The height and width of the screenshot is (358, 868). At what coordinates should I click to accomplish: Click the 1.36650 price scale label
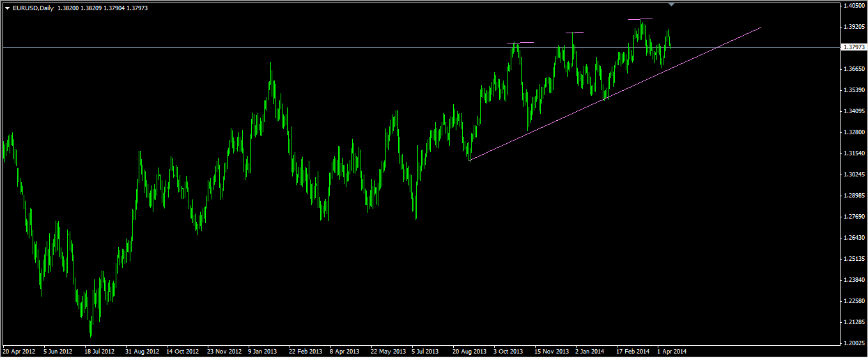click(854, 69)
